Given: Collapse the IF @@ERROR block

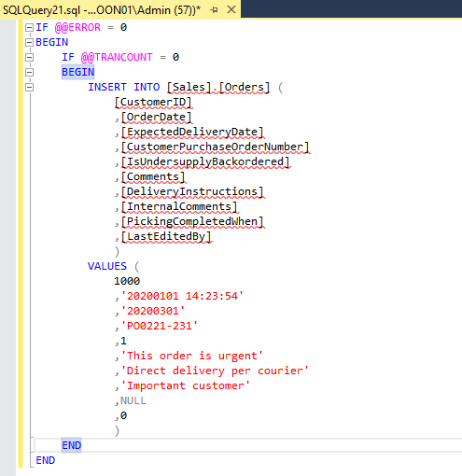Looking at the screenshot, I should (29, 27).
